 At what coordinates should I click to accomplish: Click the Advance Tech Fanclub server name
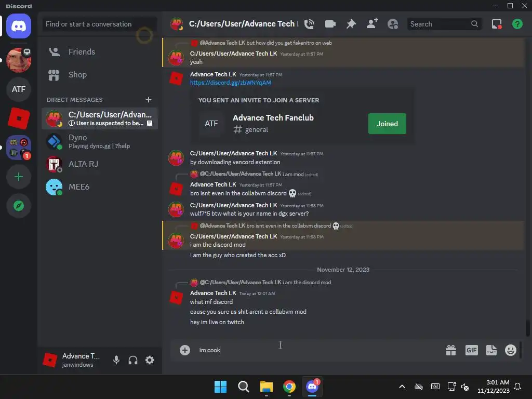point(273,118)
